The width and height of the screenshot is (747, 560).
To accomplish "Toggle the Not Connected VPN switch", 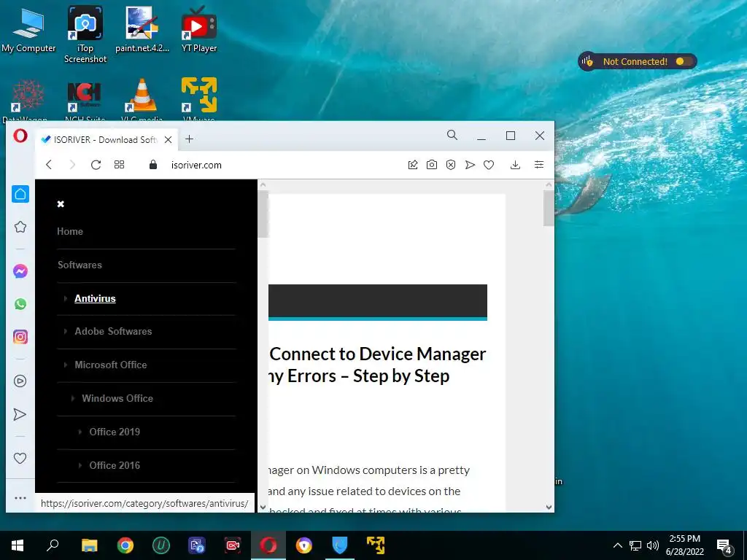I will click(x=683, y=61).
